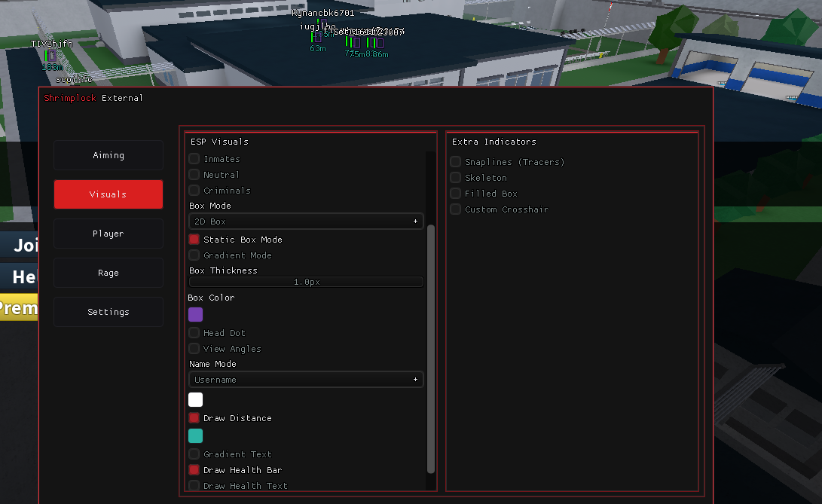Turn on Gradient Mode
This screenshot has height=504, width=822.
tap(194, 255)
